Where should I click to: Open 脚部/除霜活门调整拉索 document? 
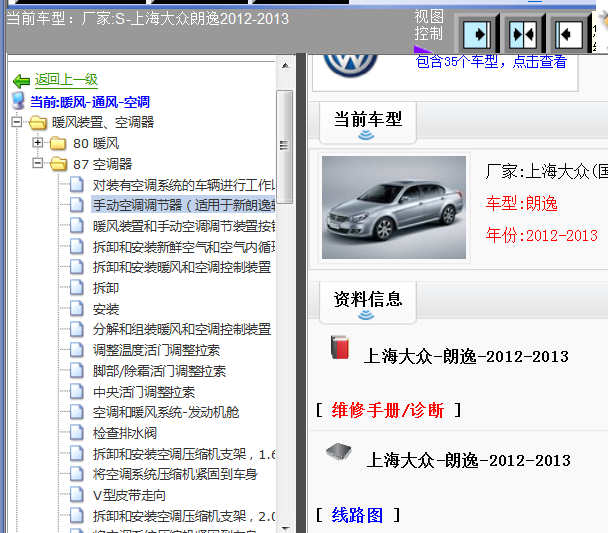coord(159,371)
